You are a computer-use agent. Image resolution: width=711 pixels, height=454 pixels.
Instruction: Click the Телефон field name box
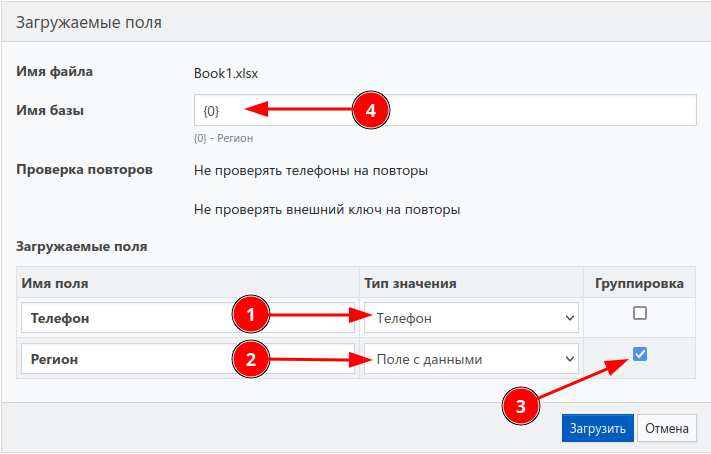click(x=125, y=318)
